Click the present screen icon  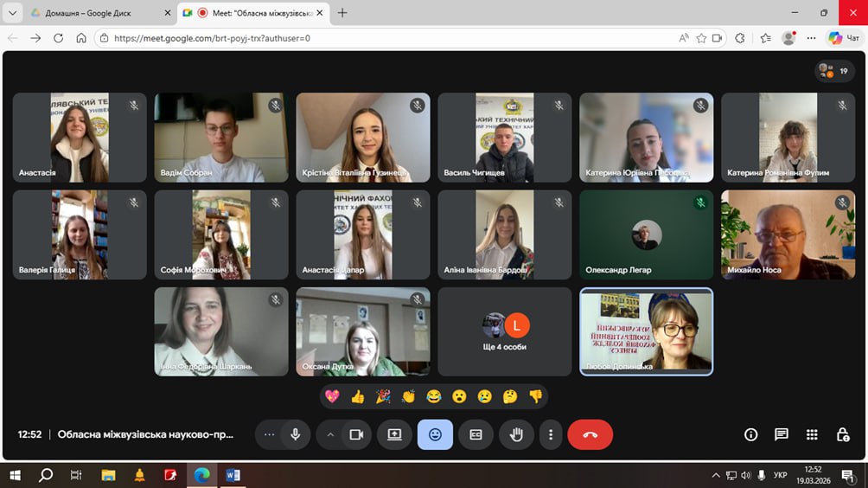point(394,434)
